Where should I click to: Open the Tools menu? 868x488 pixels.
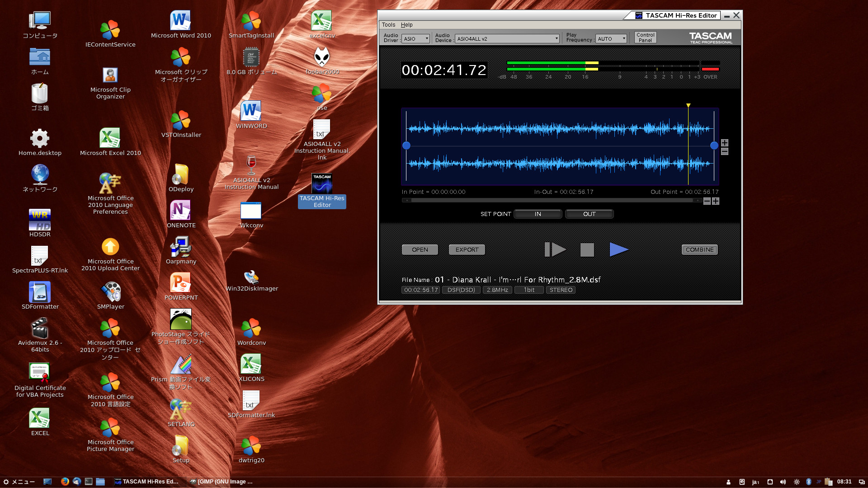click(388, 25)
